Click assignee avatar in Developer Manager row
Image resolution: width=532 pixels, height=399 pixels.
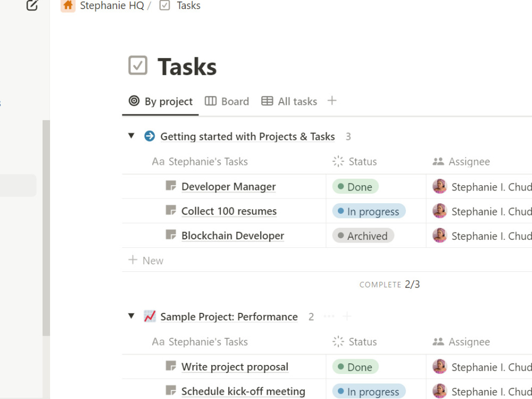point(440,186)
